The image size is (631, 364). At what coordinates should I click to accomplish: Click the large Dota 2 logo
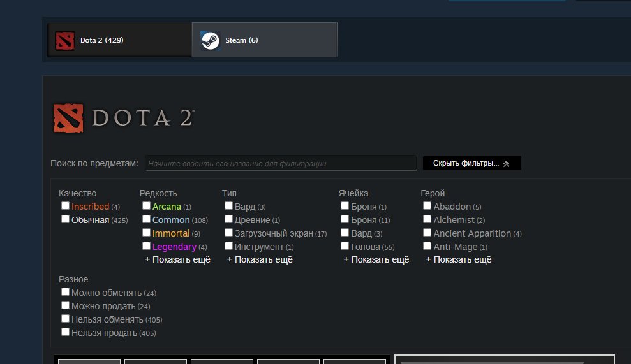click(x=124, y=119)
